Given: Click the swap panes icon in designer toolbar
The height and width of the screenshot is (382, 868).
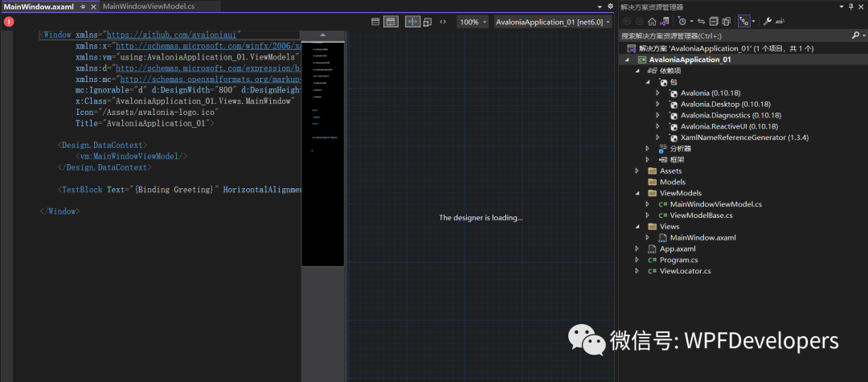Looking at the screenshot, I should pyautogui.click(x=428, y=22).
